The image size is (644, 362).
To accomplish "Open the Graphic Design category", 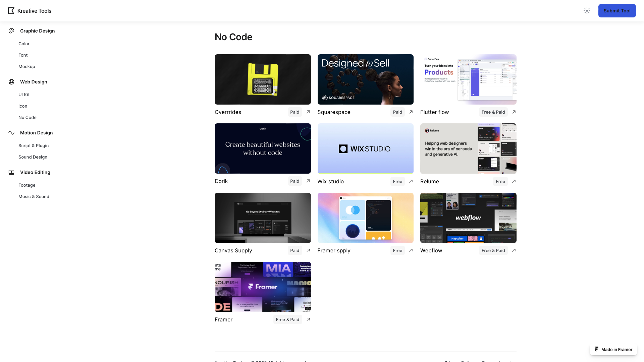I will click(37, 31).
